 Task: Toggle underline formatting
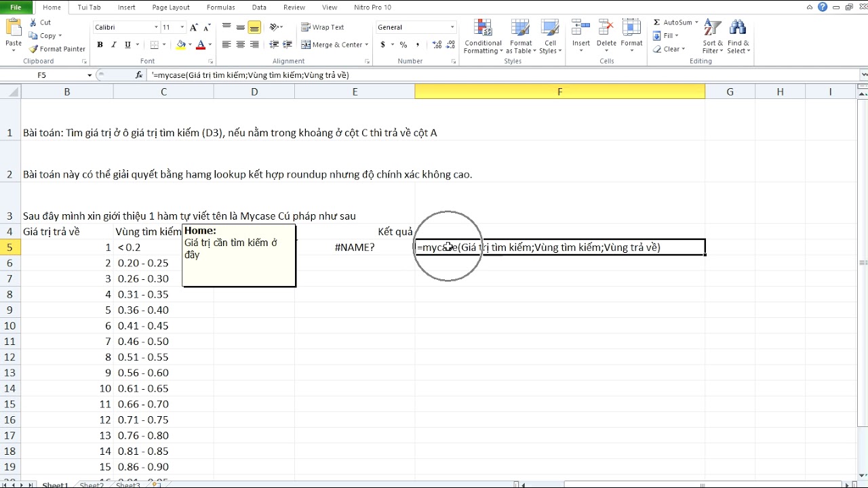(127, 45)
